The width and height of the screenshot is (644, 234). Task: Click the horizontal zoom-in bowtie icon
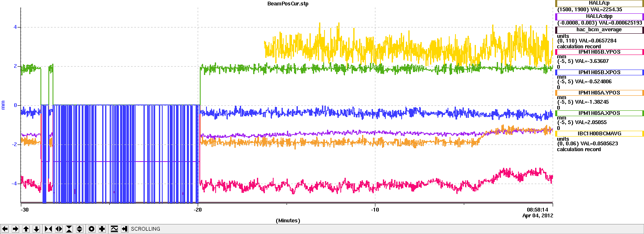click(x=48, y=229)
